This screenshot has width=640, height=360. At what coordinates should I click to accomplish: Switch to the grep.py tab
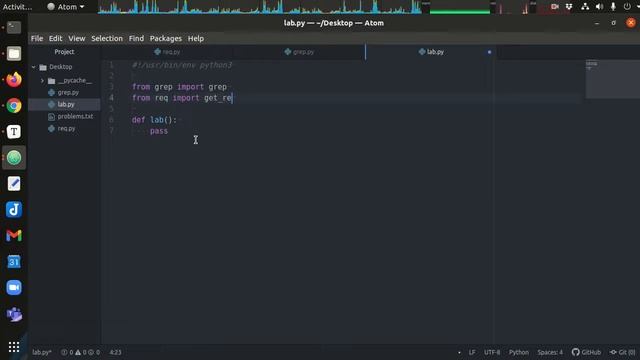tap(300, 52)
